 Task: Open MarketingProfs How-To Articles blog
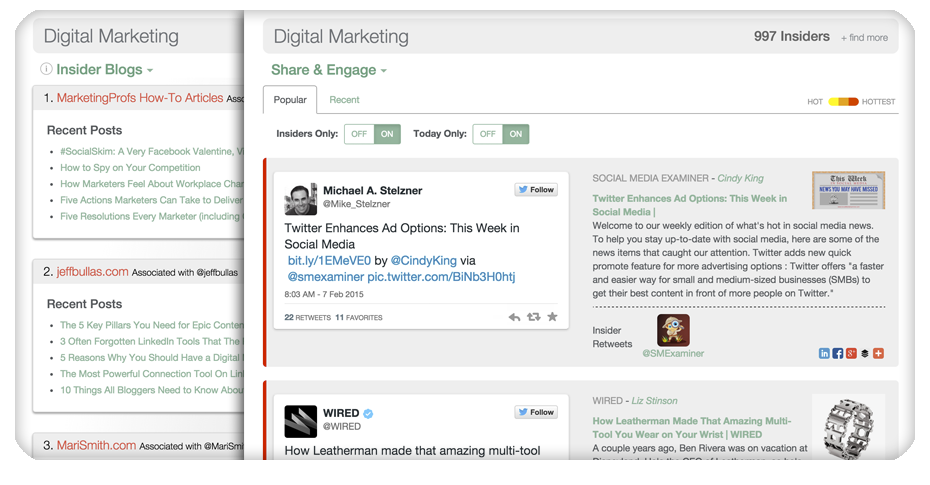(x=140, y=98)
